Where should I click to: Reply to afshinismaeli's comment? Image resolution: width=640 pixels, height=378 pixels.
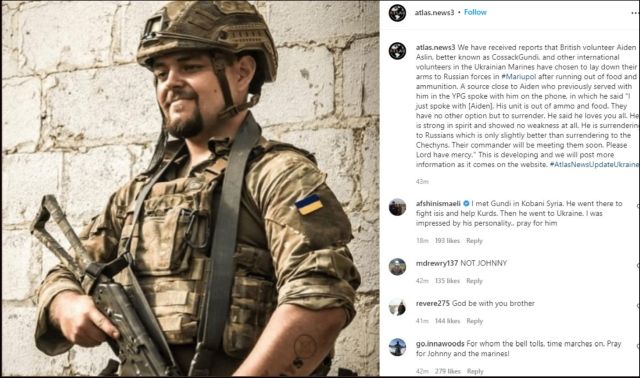click(474, 241)
